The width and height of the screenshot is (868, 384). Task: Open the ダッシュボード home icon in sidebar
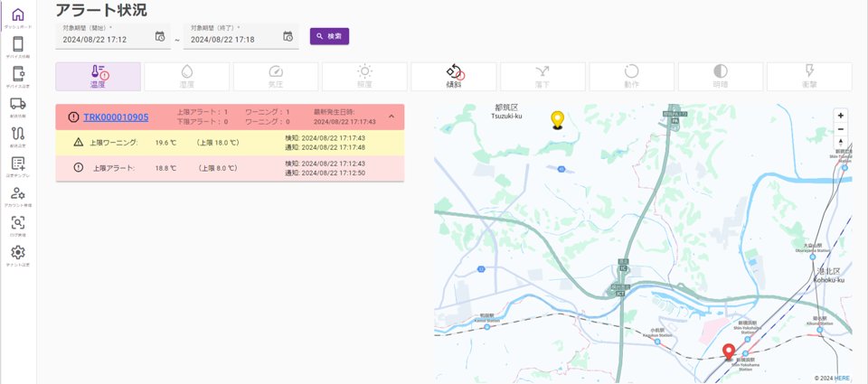(x=18, y=15)
